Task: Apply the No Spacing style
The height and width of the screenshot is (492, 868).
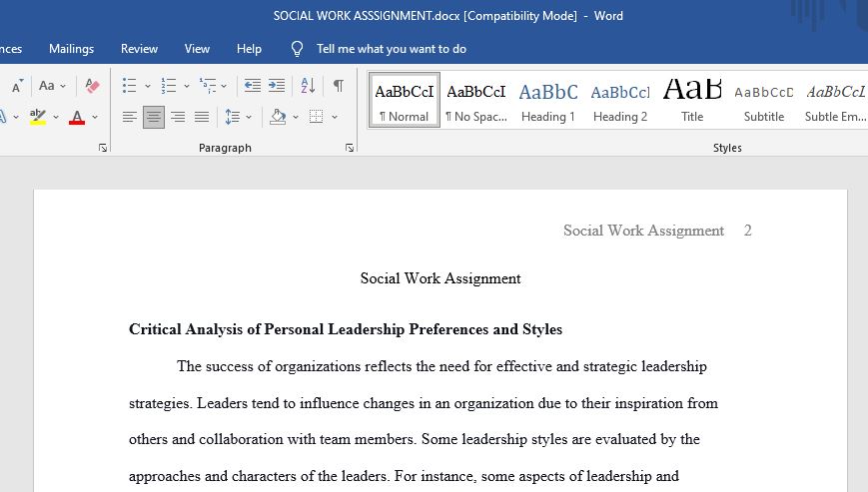Action: click(x=476, y=100)
